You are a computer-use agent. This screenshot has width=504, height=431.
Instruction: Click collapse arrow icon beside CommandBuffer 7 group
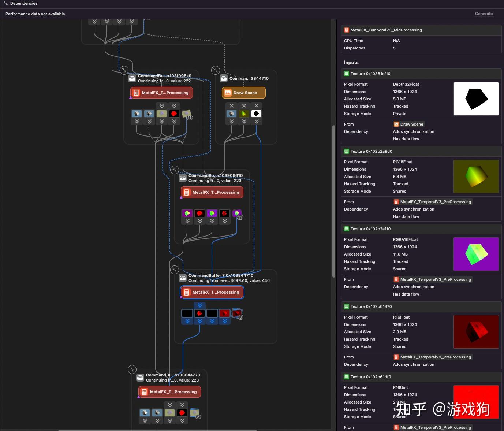175,270
